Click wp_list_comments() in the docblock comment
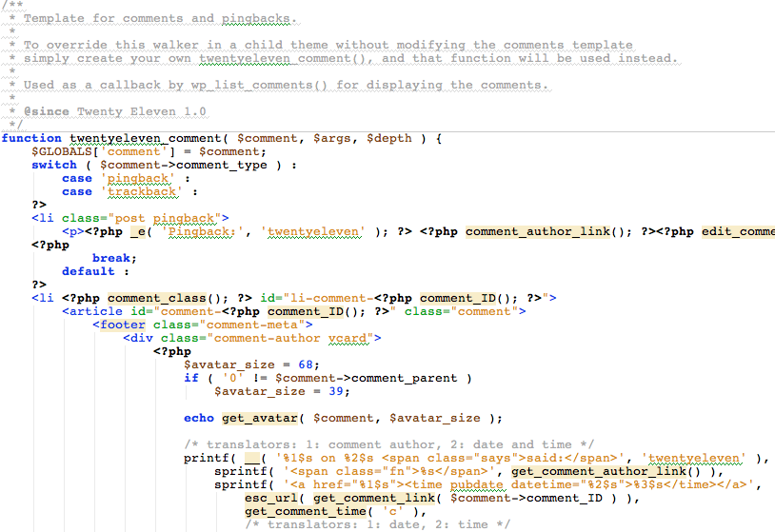Image resolution: width=775 pixels, height=532 pixels. click(259, 85)
